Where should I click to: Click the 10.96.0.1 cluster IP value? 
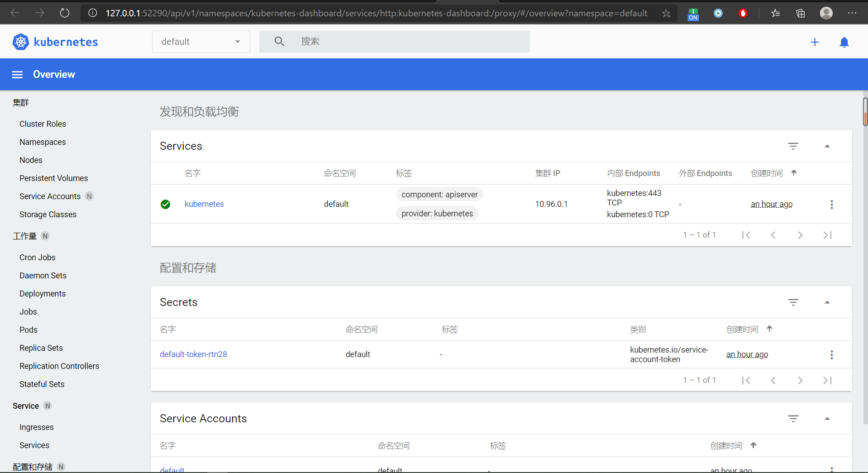(x=551, y=204)
